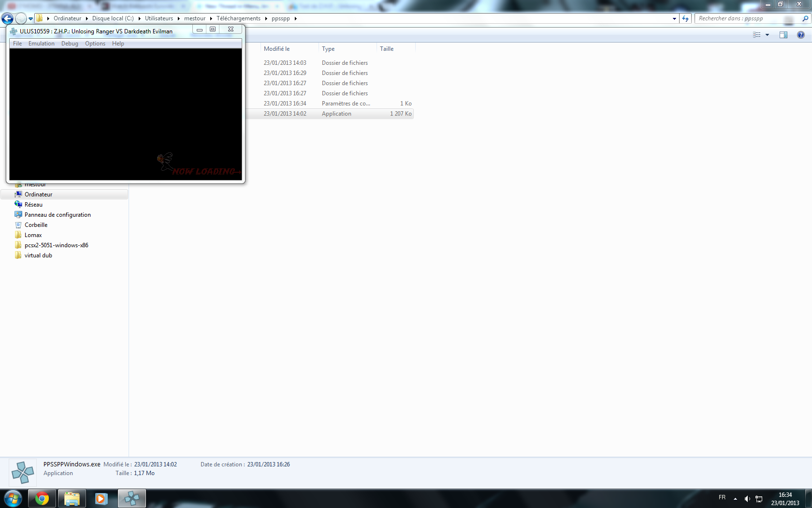The image size is (812, 508).
Task: Click the PPSSPP taskbar icon
Action: click(x=131, y=498)
